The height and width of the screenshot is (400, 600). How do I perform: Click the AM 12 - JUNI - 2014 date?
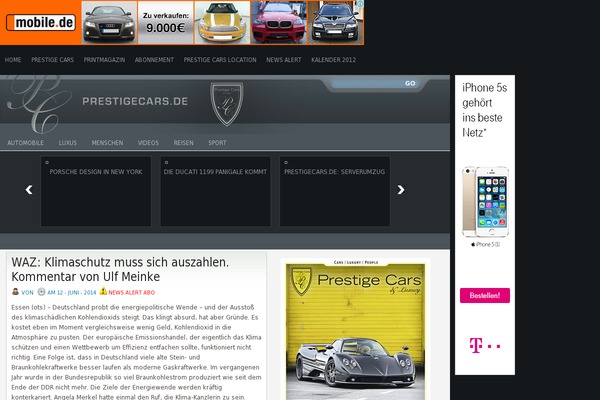pyautogui.click(x=72, y=292)
